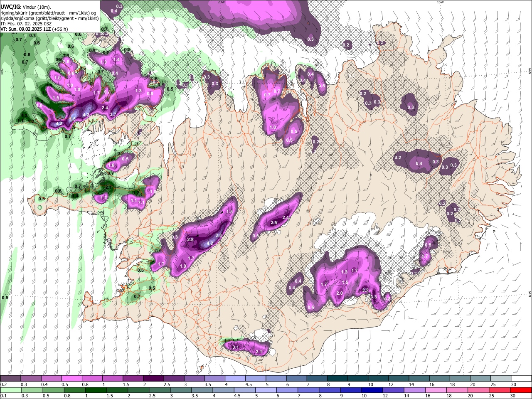Click the '2.0' snowfall value on the map
Image resolution: width=532 pixels, height=399 pixels.
click(340, 293)
